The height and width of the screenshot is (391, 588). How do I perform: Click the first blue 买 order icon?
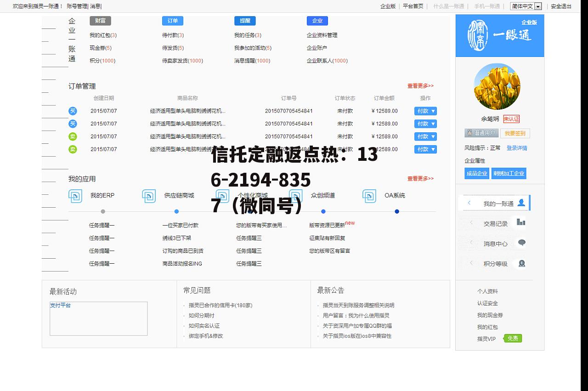73,111
